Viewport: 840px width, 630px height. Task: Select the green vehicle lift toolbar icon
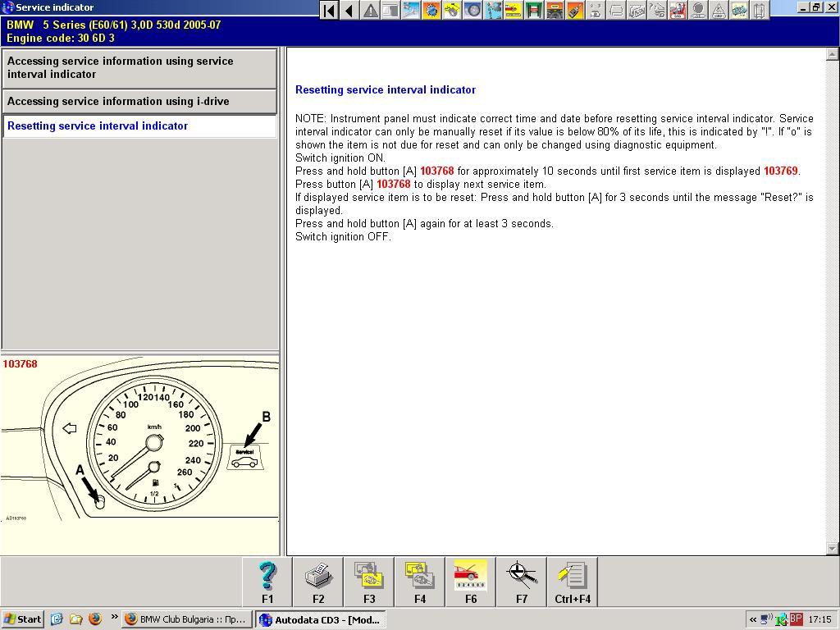[534, 10]
